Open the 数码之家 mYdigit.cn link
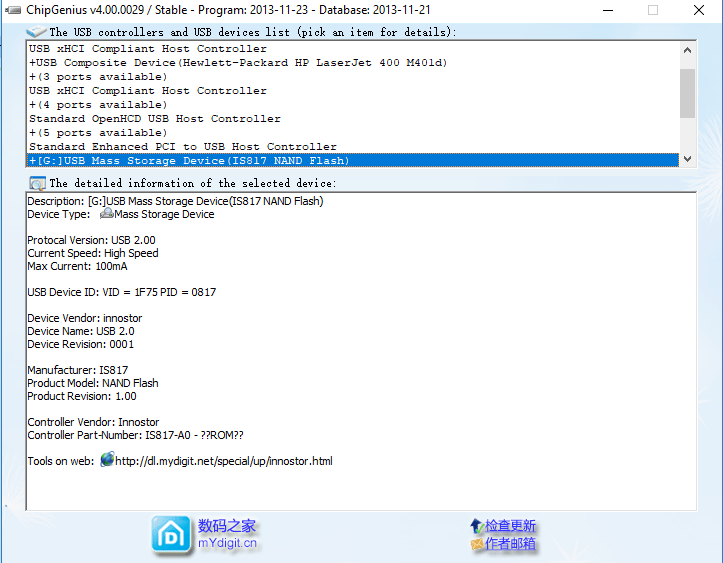The image size is (723, 563). 227,534
